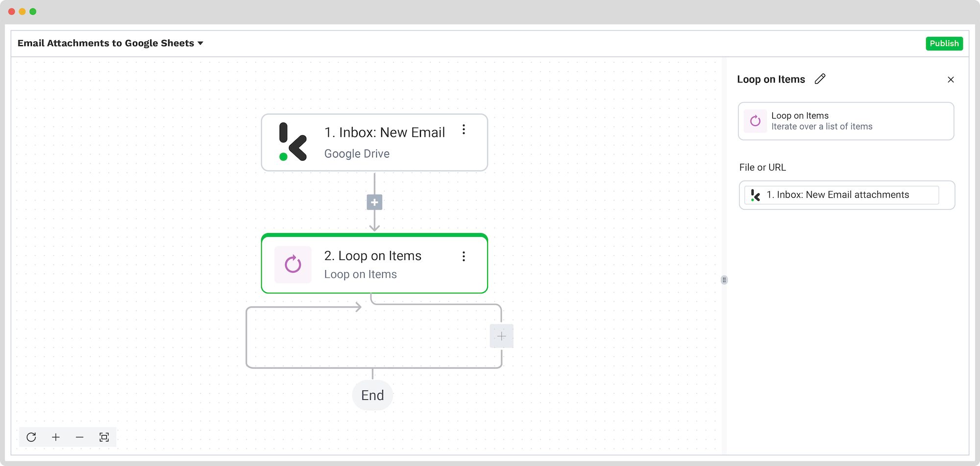This screenshot has width=980, height=466.
Task: Open the workflow title dropdown arrow
Action: (x=200, y=44)
